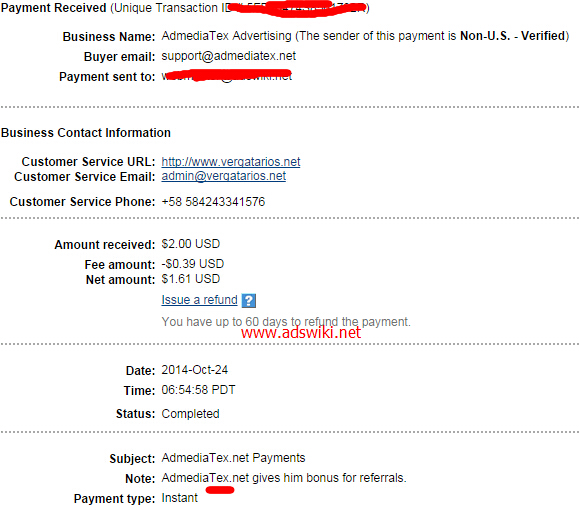Click the 2014-Oct-24 date value
Viewport: 579px width, 510px height.
[195, 370]
